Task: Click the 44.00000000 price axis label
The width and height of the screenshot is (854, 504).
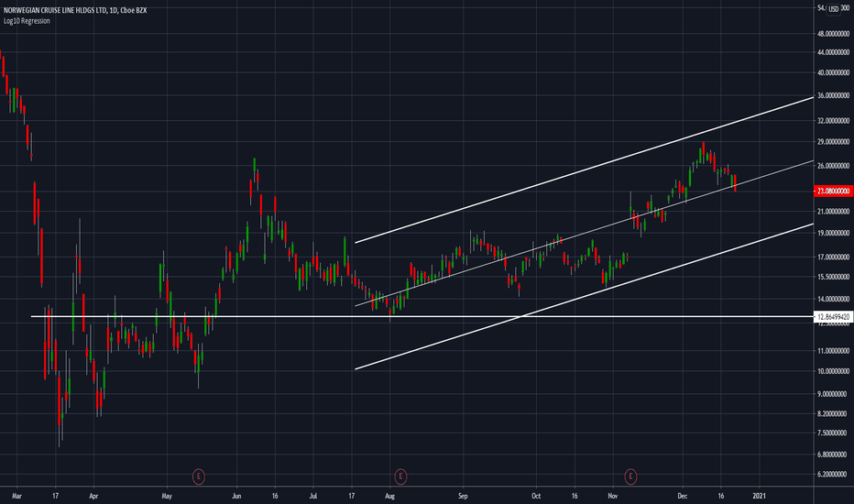Action: coord(833,52)
